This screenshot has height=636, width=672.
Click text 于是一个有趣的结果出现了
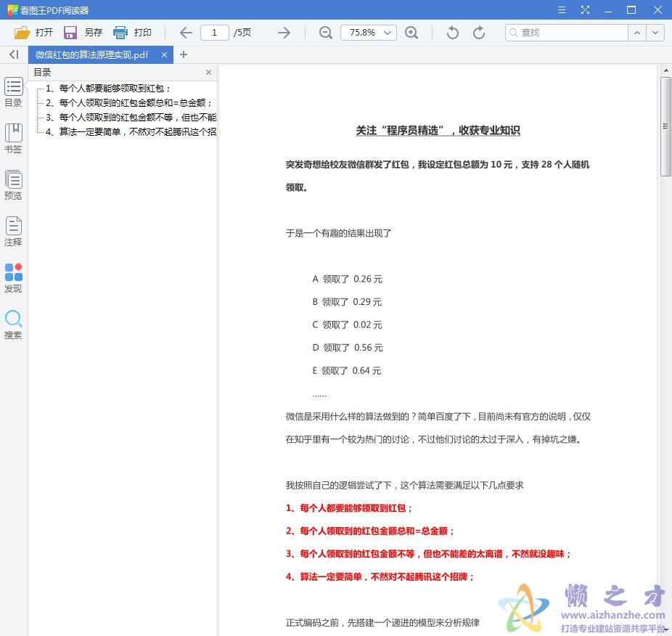339,233
